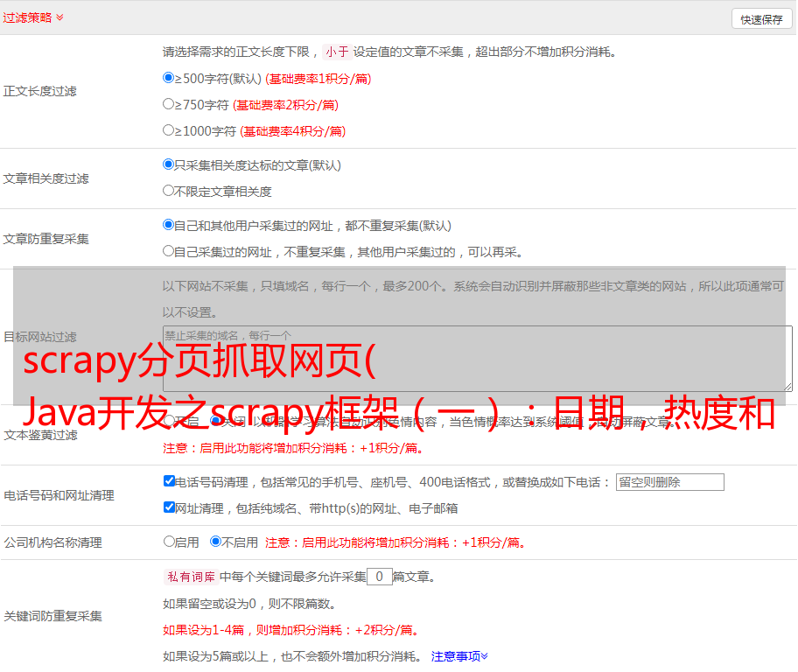
Task: Select 只采集相关度达标的文章 radio option
Action: [169, 164]
